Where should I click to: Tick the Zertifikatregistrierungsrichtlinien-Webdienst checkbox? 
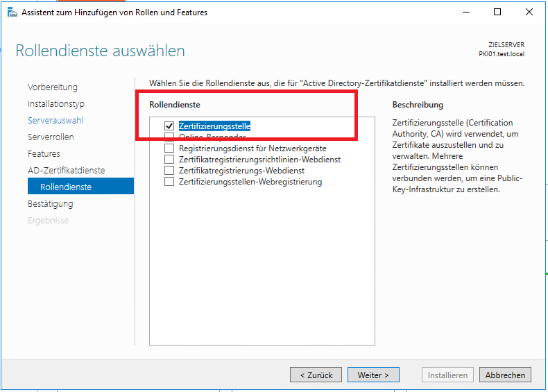tap(169, 160)
